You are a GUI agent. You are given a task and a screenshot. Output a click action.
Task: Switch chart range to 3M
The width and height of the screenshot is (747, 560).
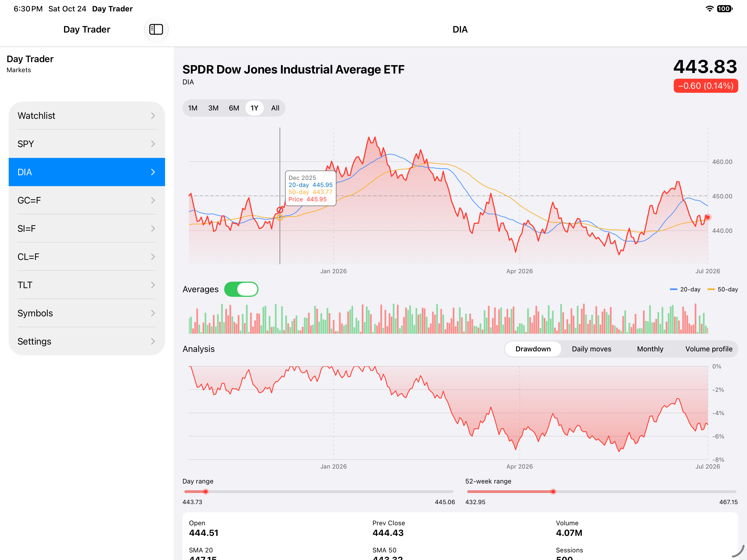click(213, 108)
